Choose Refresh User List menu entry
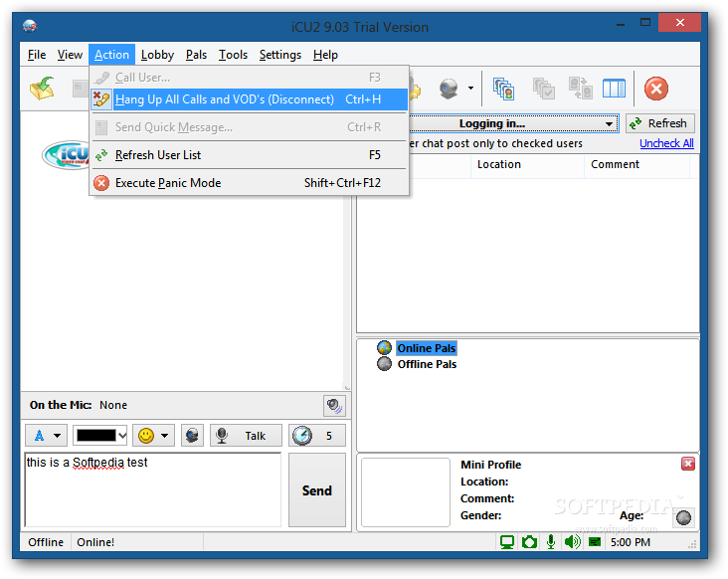The image size is (728, 579). (x=249, y=155)
